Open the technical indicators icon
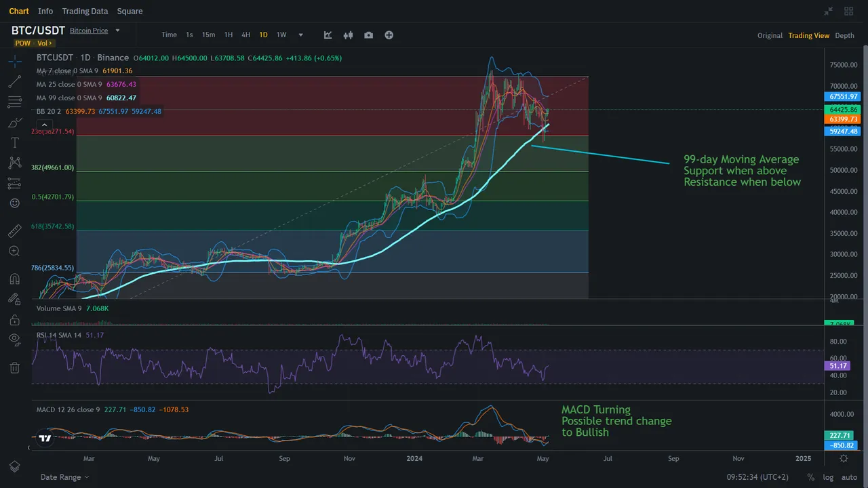 (328, 35)
